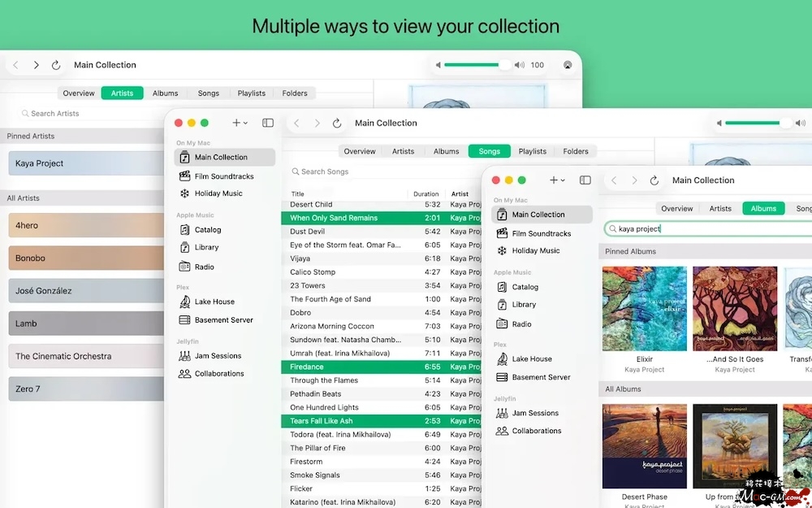Open Jam Sessions in the Songs window sidebar
Viewport: 812px width, 508px height.
click(x=218, y=356)
